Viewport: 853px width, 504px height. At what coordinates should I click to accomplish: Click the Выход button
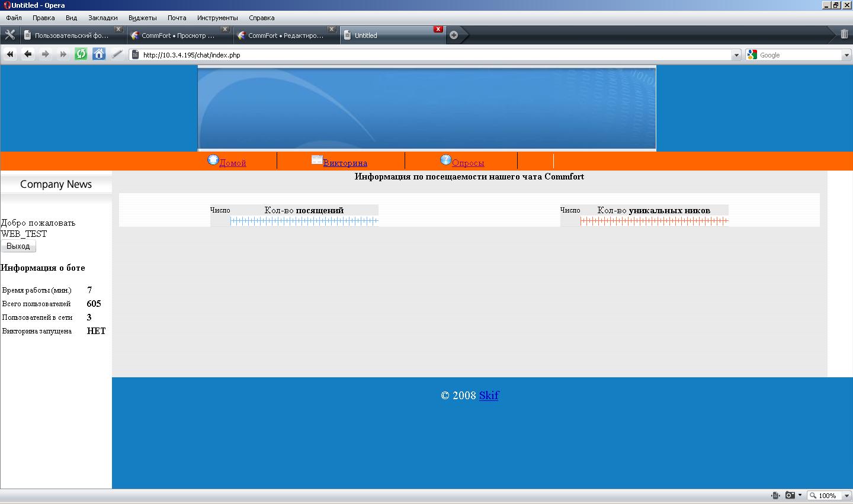tap(18, 246)
